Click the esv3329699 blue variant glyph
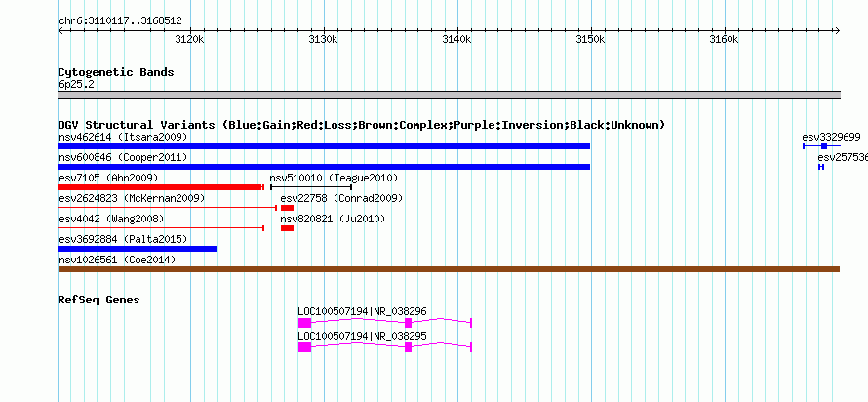 click(x=821, y=146)
